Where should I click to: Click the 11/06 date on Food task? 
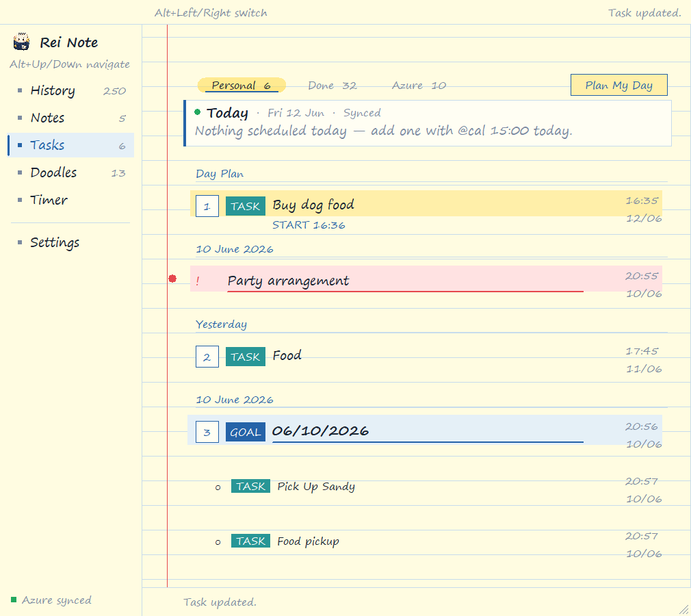[644, 369]
